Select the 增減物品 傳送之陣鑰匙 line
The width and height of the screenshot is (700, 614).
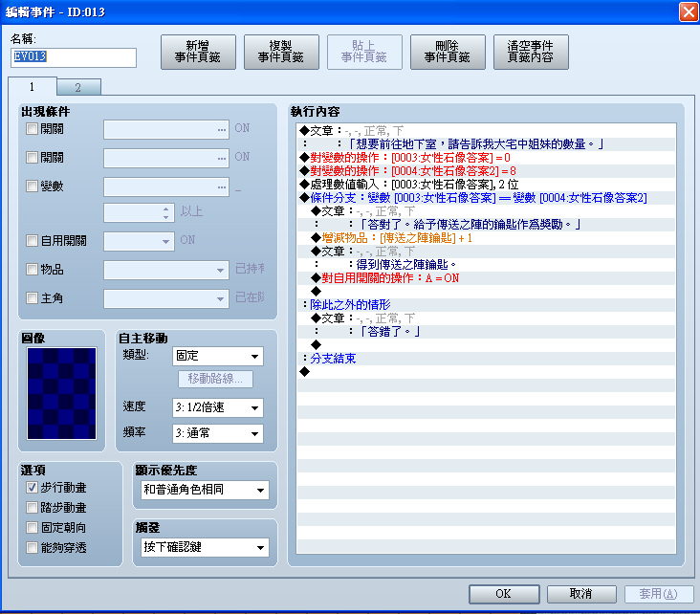(x=487, y=238)
